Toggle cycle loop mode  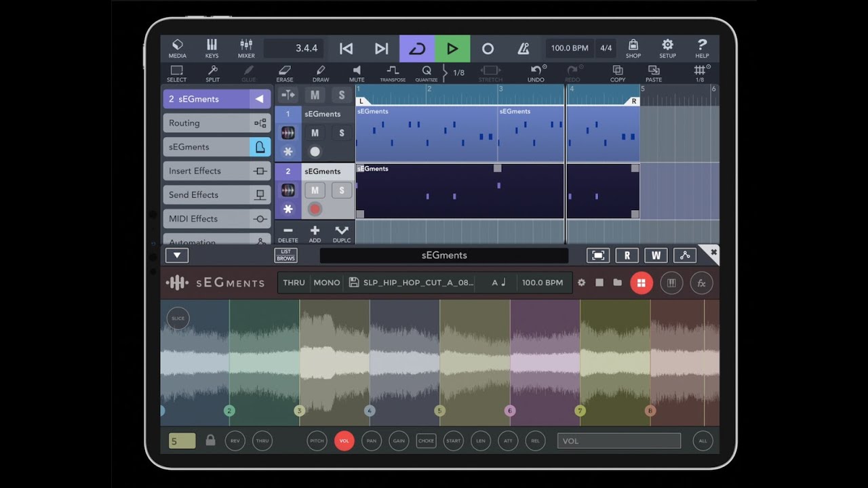coord(417,48)
